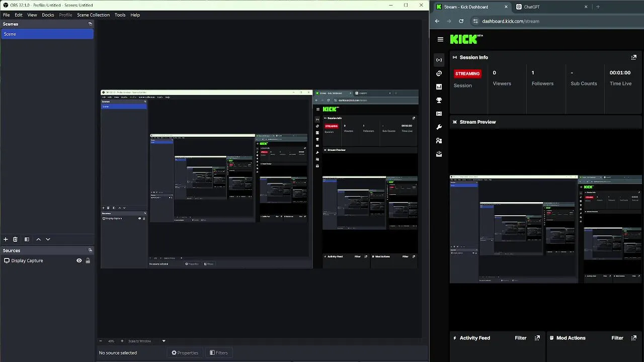Click the site info icon in address bar
Viewport: 644px width, 362px height.
tap(475, 21)
